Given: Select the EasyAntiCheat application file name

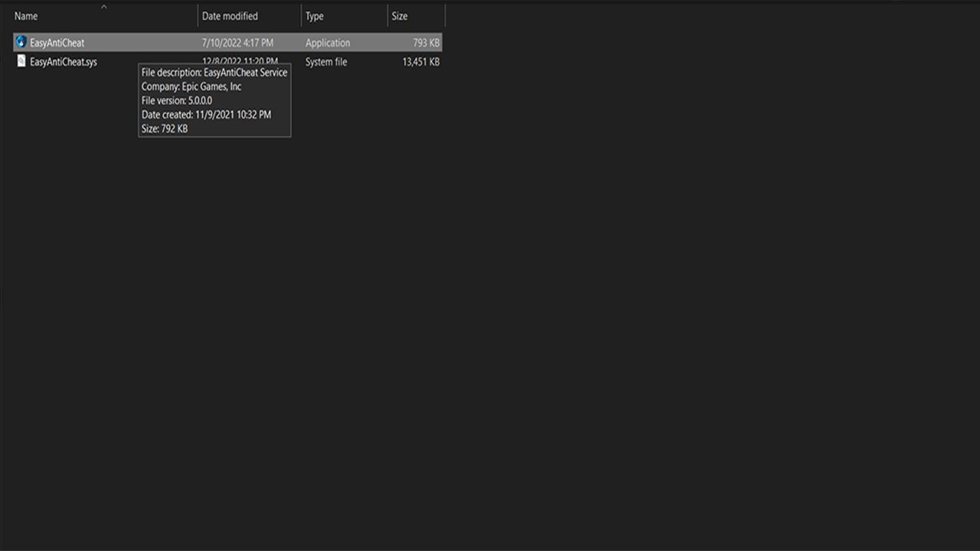Looking at the screenshot, I should coord(57,43).
